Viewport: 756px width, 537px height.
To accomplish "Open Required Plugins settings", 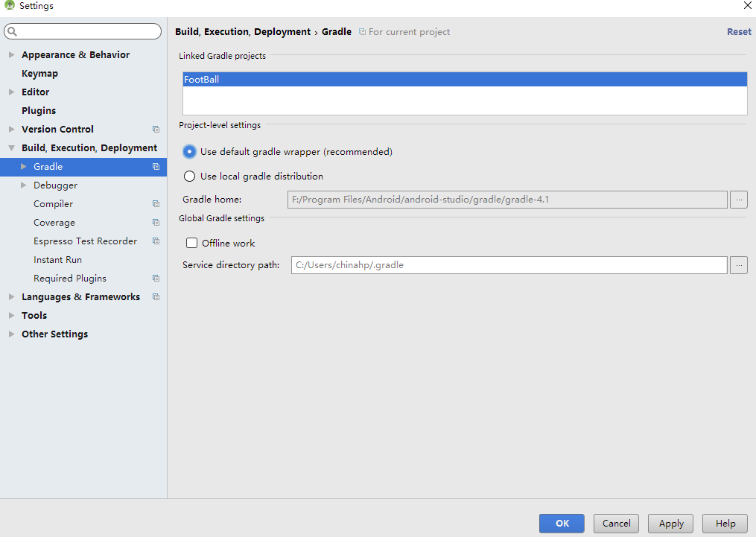I will click(x=70, y=279).
